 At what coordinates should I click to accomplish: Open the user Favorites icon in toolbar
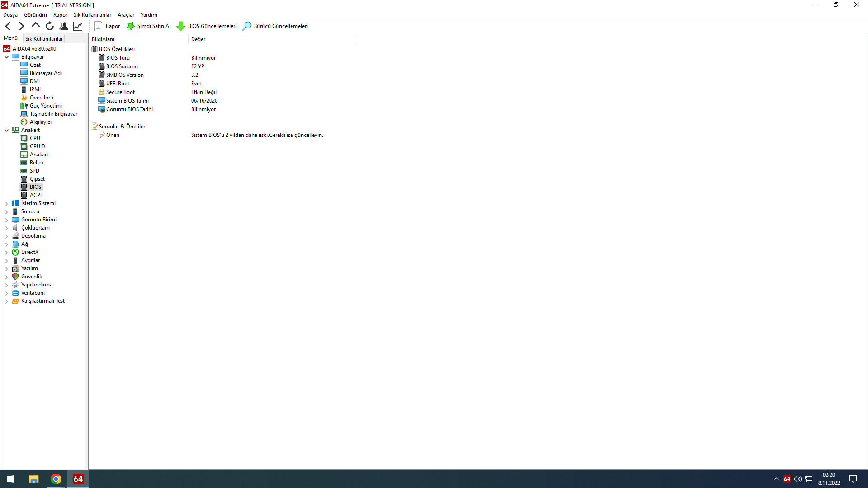pyautogui.click(x=64, y=26)
